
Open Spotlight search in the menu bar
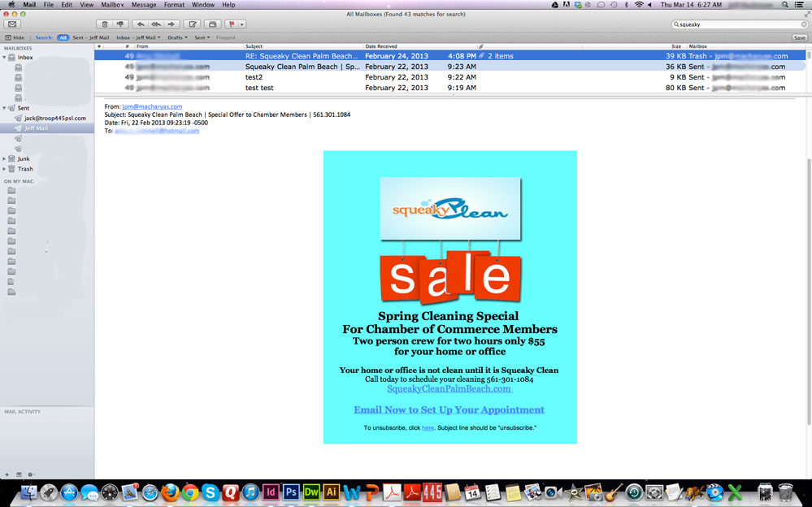point(785,5)
